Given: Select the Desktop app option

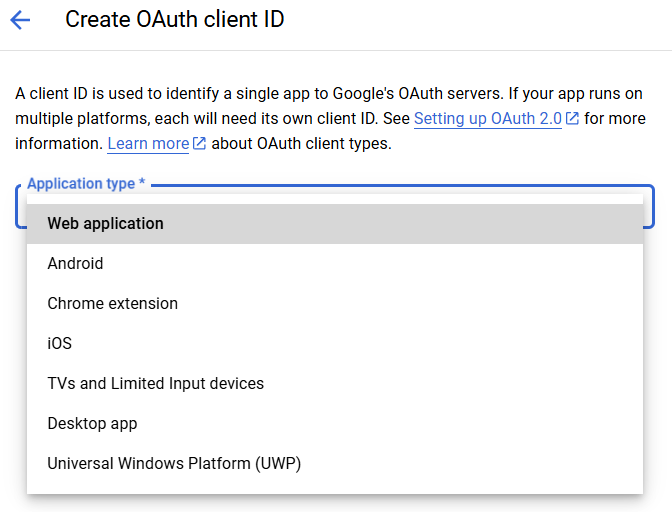Looking at the screenshot, I should tap(92, 424).
